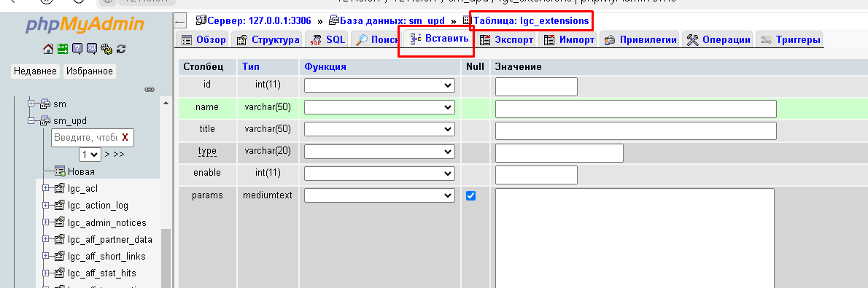Open function dropdown for title column
This screenshot has width=868, height=288.
tap(379, 129)
